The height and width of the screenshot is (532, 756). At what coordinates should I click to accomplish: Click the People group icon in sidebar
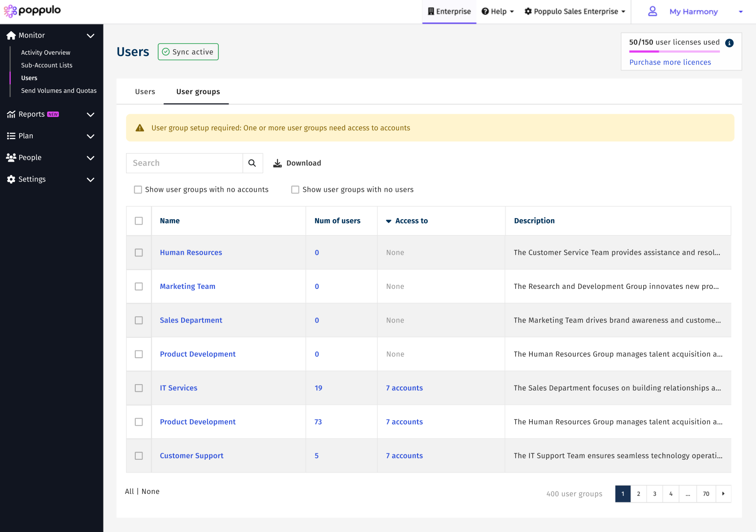pos(11,158)
